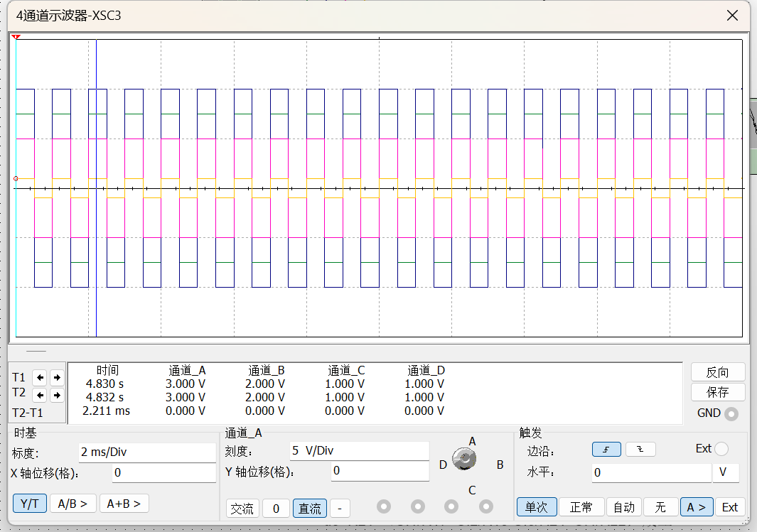Click the 通道_B column header

[x=267, y=371]
